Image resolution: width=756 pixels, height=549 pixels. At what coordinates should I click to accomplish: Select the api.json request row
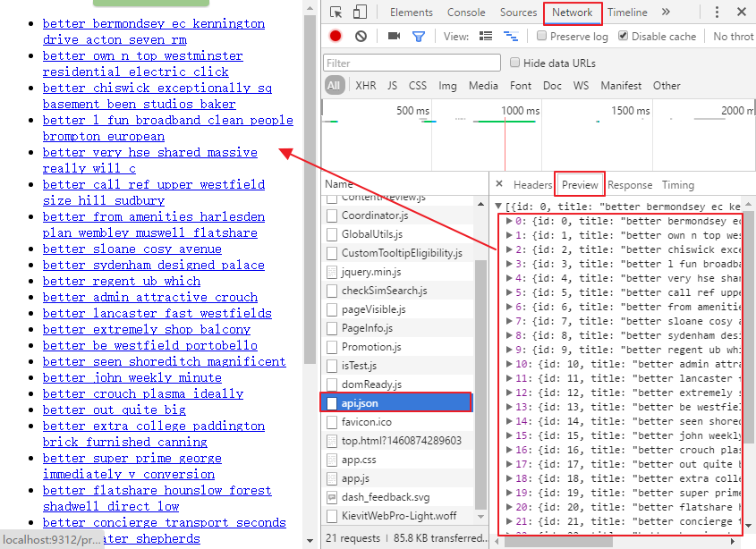[396, 402]
